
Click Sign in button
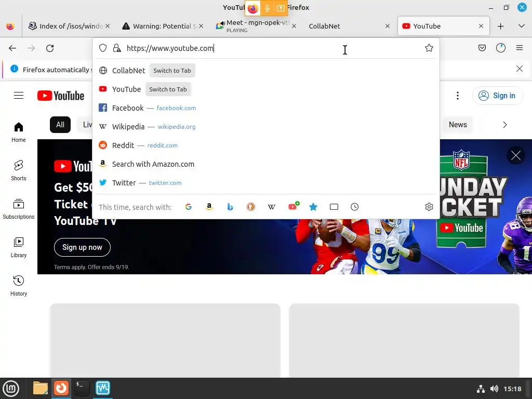(x=497, y=96)
